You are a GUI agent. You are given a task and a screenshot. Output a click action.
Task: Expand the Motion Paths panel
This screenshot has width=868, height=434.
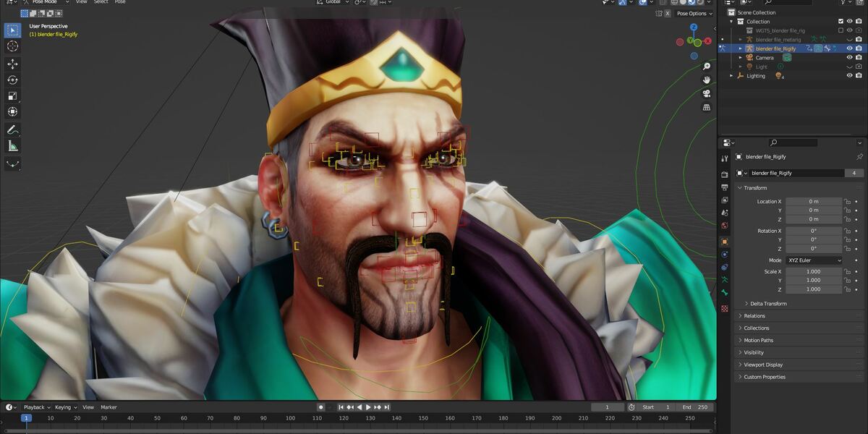coord(759,341)
